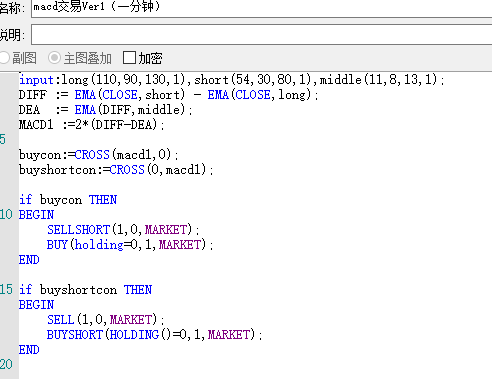Click 'CROSS(macd1,0)' in buycon line
This screenshot has height=379, width=492.
coord(123,155)
